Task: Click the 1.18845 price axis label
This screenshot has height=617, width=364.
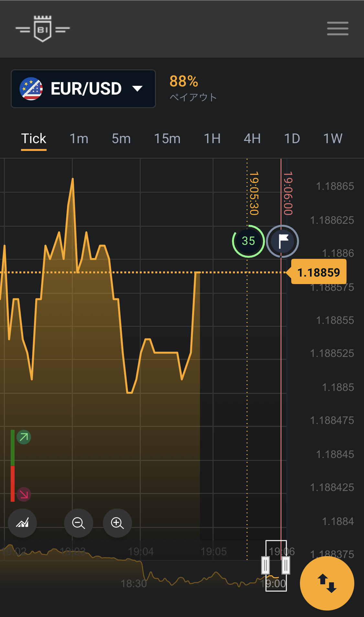Action: [x=335, y=454]
